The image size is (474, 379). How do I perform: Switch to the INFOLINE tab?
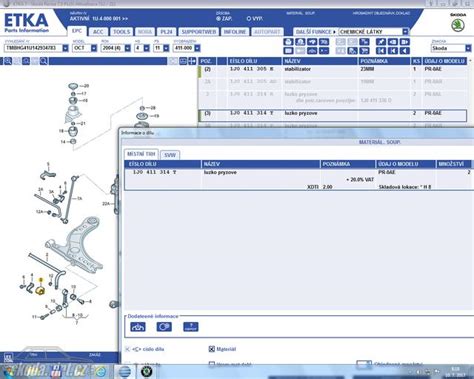coord(235,32)
